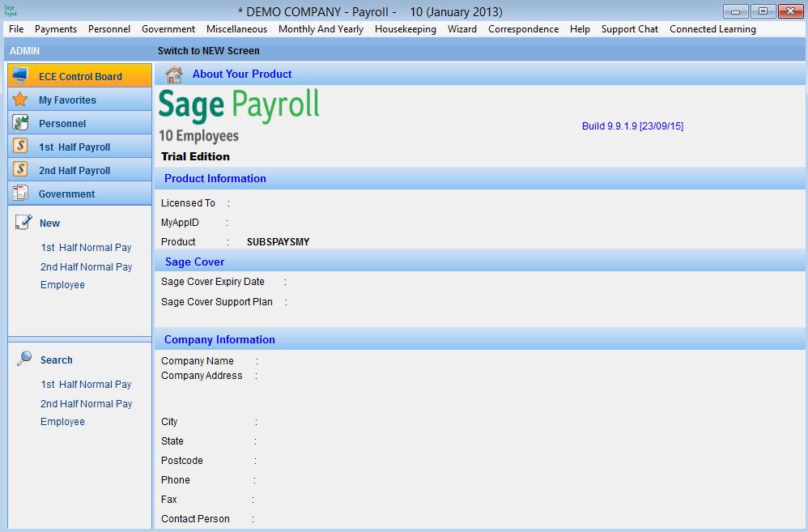Search Employee records
Screen dimensions: 808x532
tap(62, 421)
